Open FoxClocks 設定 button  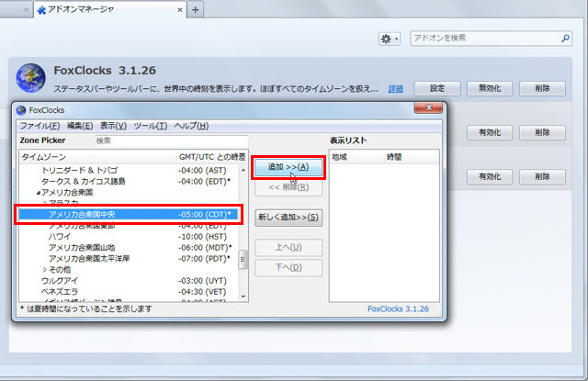pyautogui.click(x=437, y=89)
